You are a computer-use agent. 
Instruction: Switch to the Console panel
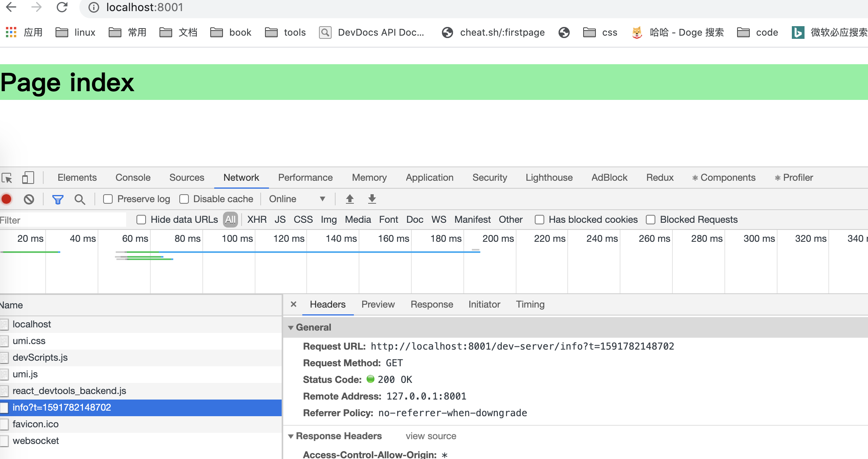[133, 178]
